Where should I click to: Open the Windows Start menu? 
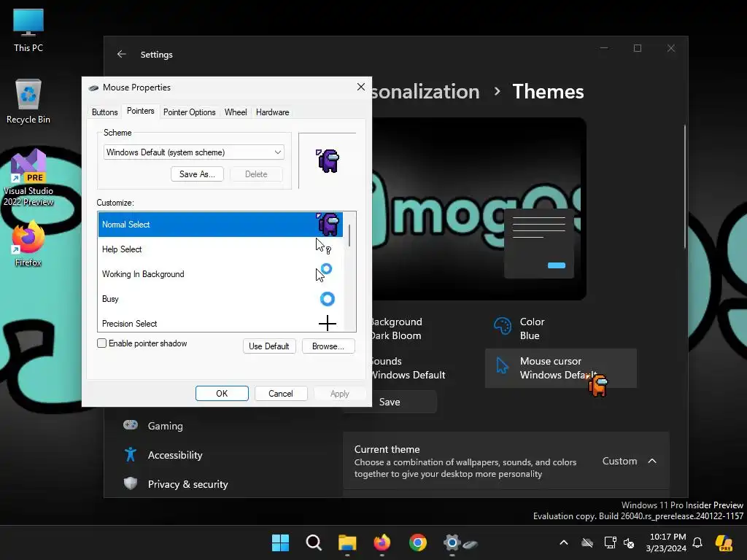coord(281,542)
